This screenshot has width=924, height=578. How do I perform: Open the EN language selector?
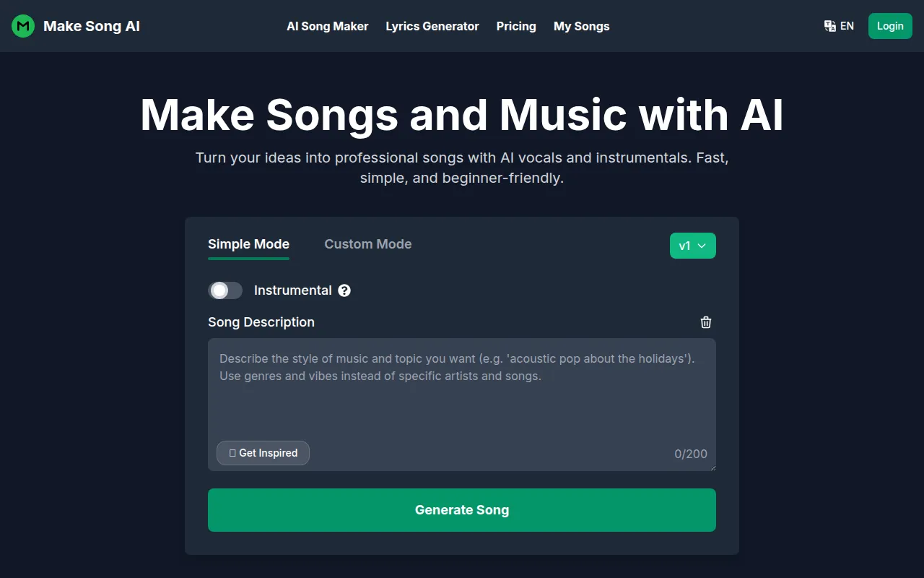[x=847, y=26]
